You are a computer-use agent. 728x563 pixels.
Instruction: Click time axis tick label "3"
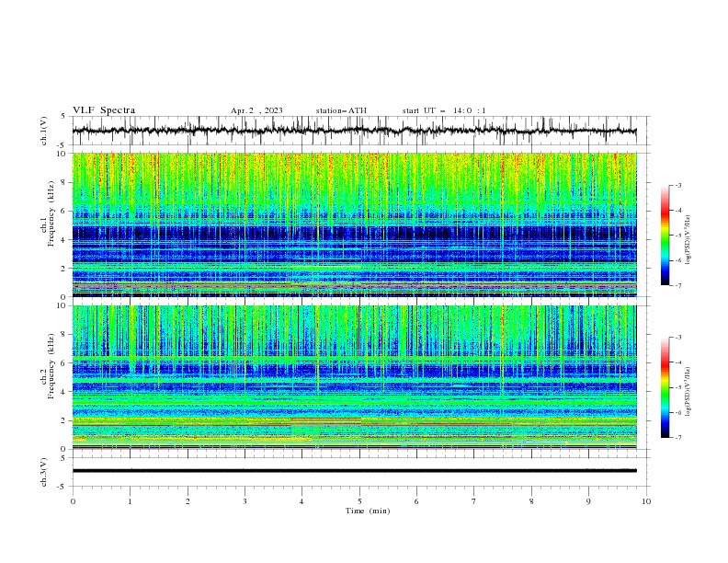click(245, 501)
